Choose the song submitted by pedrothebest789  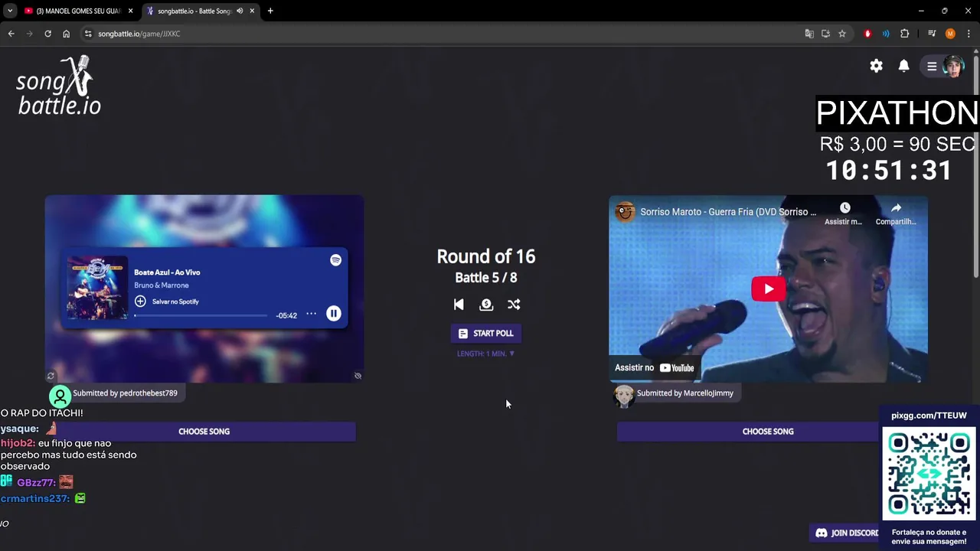coord(204,432)
